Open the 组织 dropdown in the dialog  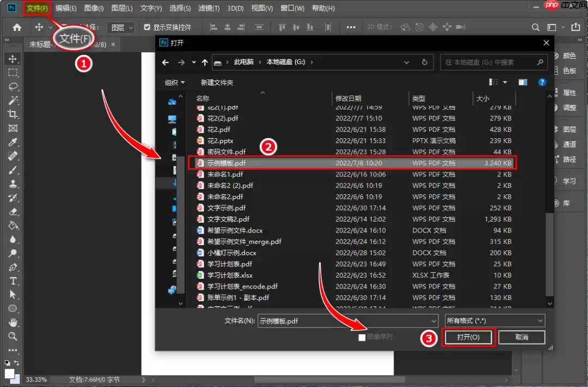pos(173,82)
